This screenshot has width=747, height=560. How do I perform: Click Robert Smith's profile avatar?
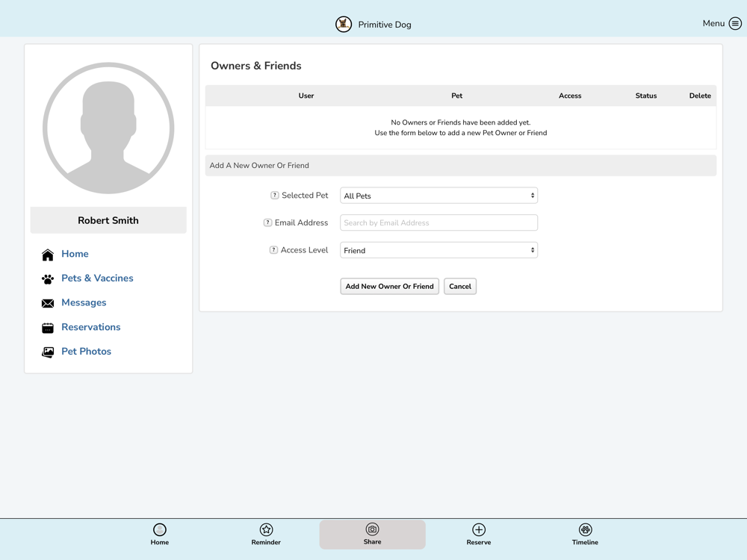coord(108,128)
